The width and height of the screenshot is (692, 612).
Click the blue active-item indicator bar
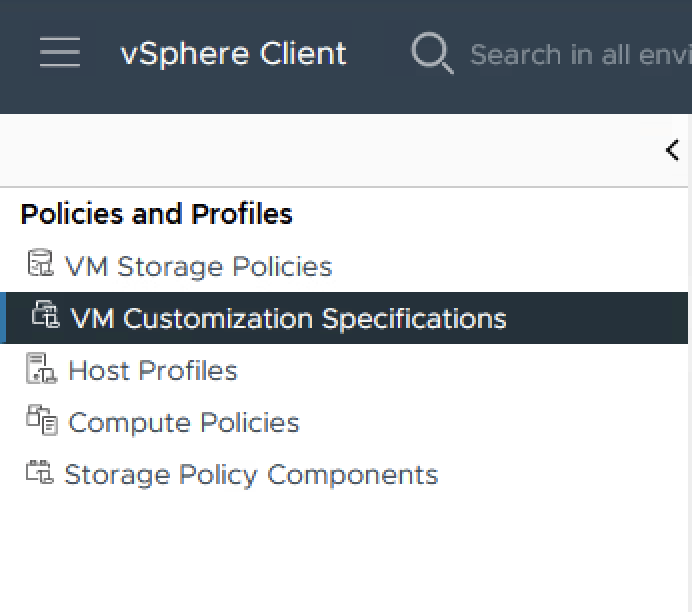(x=3, y=318)
